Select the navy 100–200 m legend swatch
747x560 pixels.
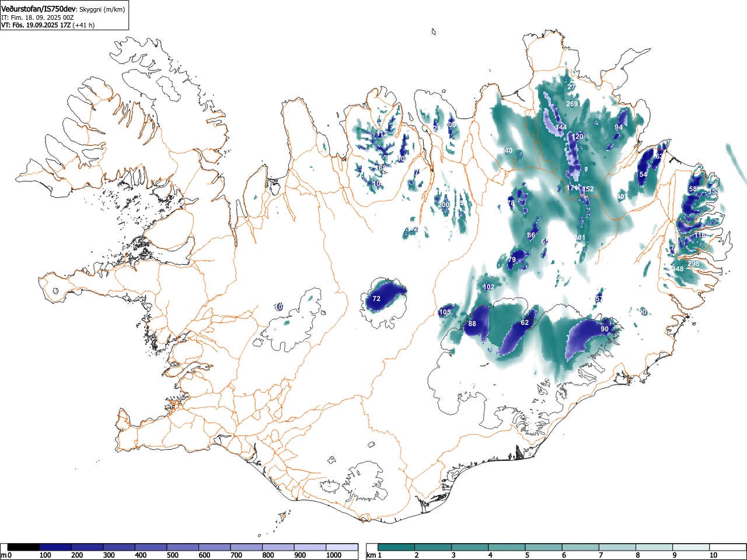[x=55, y=547]
